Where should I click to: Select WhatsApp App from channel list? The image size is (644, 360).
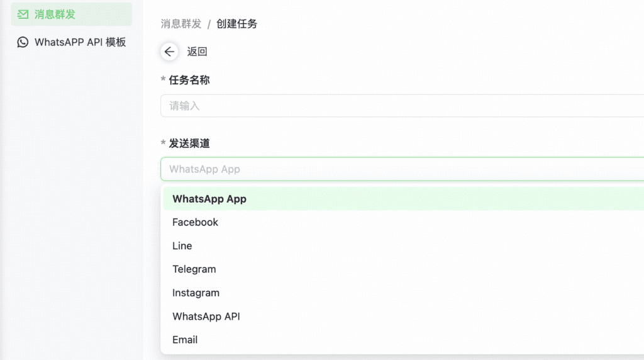tap(209, 199)
